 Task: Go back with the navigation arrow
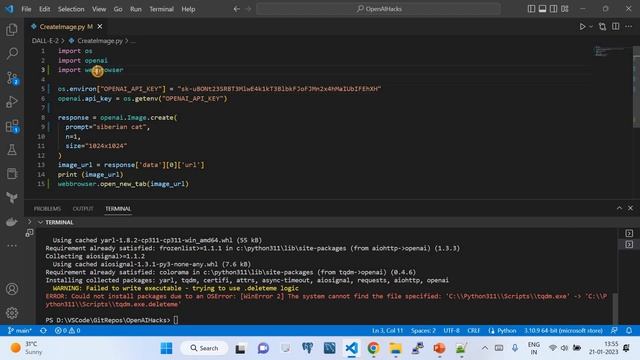pyautogui.click(x=236, y=9)
